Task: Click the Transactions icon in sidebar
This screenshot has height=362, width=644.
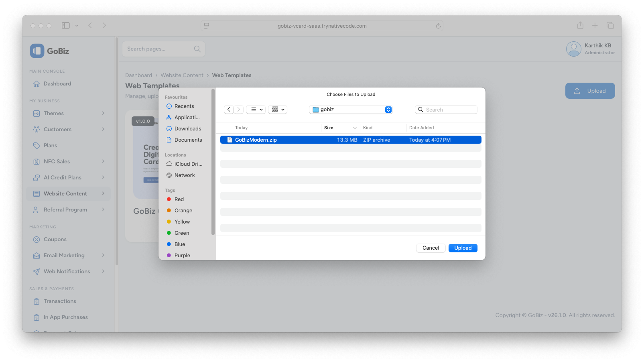Action: point(37,301)
